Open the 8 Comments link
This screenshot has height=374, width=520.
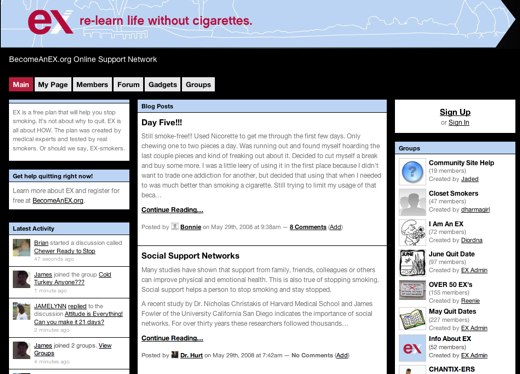point(308,227)
